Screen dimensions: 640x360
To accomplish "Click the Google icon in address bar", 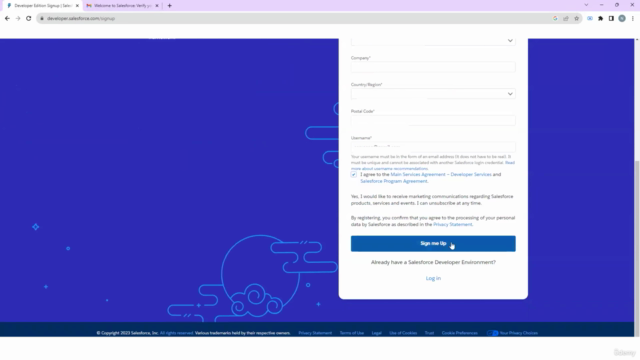I will 555,18.
